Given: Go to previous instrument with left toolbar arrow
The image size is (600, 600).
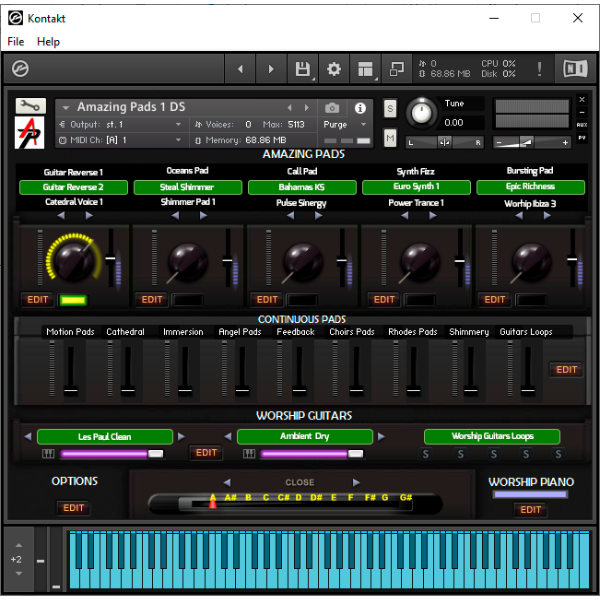Looking at the screenshot, I should click(240, 69).
